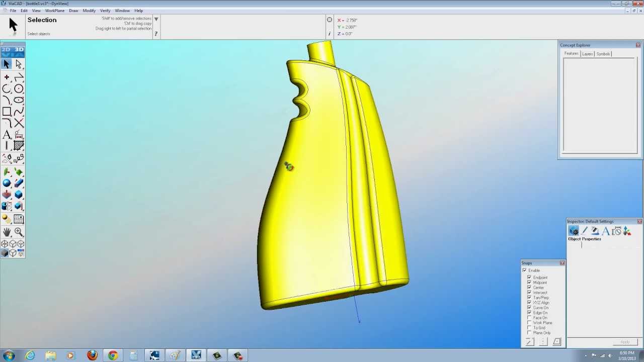Toggle the Intersect snap checkbox

coord(529,293)
